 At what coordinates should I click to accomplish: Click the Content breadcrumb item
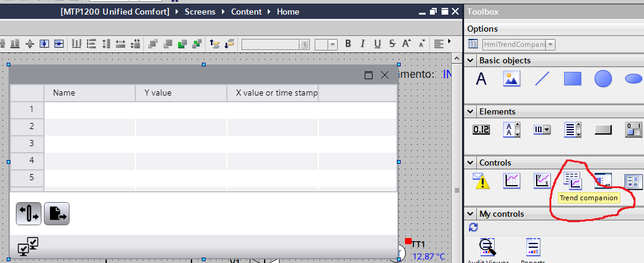(x=246, y=12)
